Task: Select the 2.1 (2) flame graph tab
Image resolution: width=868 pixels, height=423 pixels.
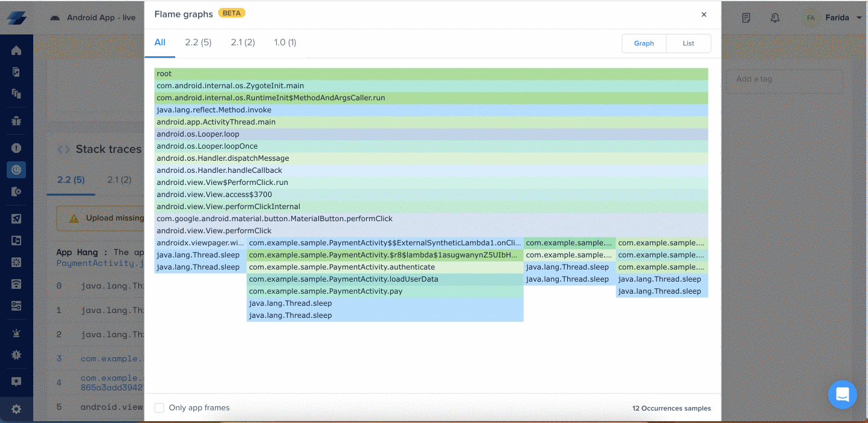Action: point(243,42)
